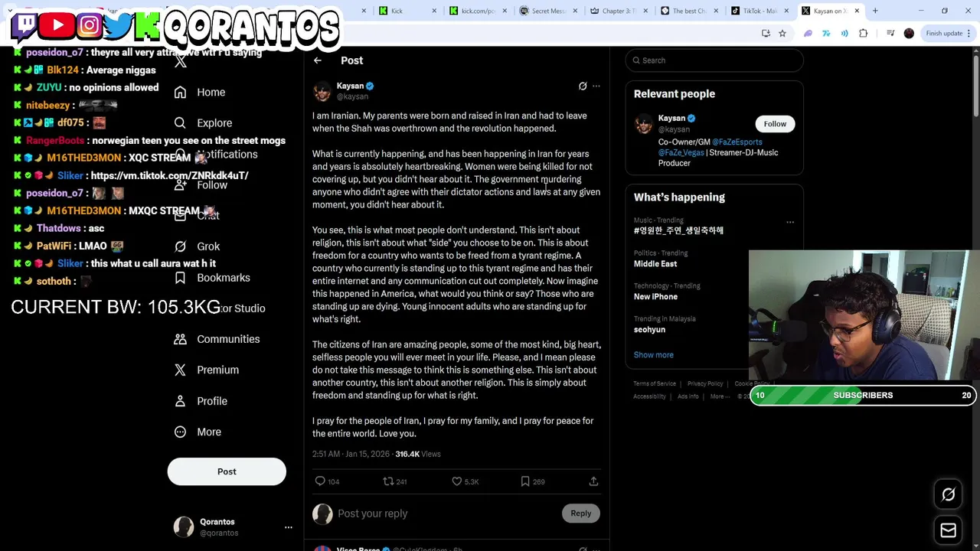Bookmark the post showing 269 bookmarks

click(x=525, y=481)
